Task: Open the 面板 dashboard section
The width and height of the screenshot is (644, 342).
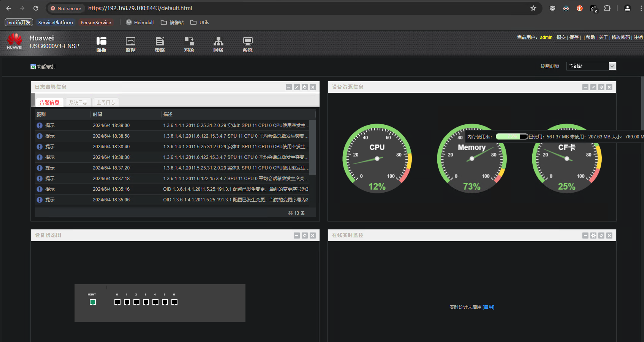Action: (101, 45)
